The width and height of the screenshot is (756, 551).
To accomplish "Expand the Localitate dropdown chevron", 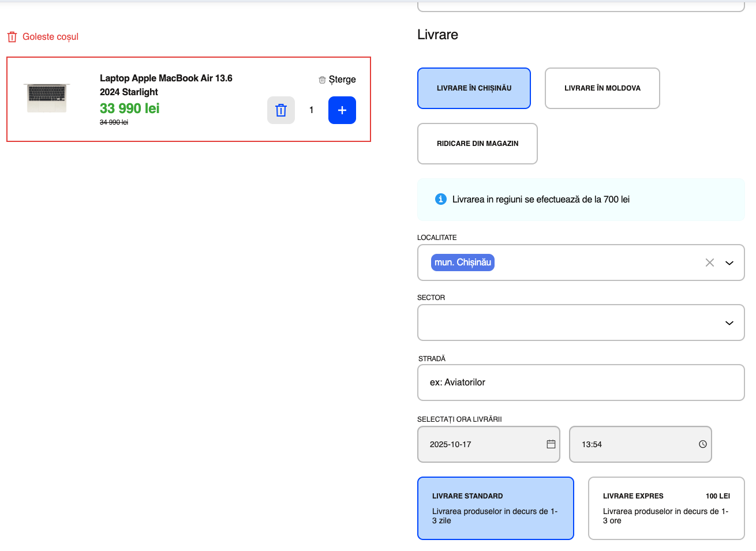I will [729, 263].
